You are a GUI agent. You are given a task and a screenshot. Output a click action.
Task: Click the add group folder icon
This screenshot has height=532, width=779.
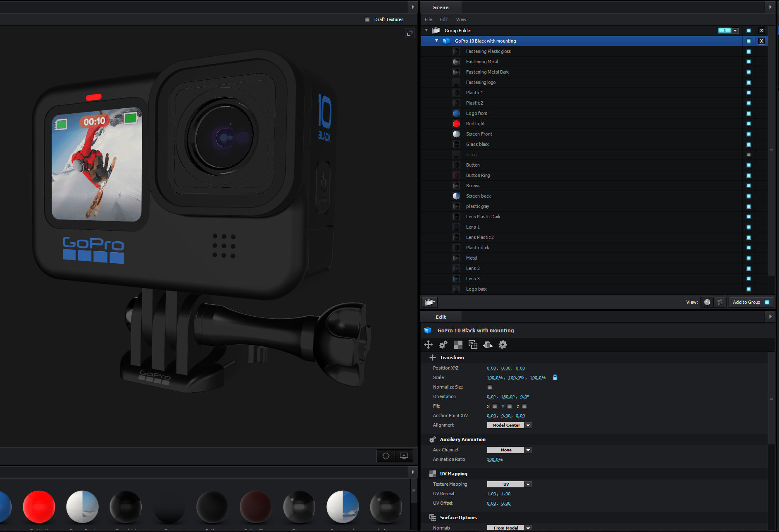(x=430, y=302)
